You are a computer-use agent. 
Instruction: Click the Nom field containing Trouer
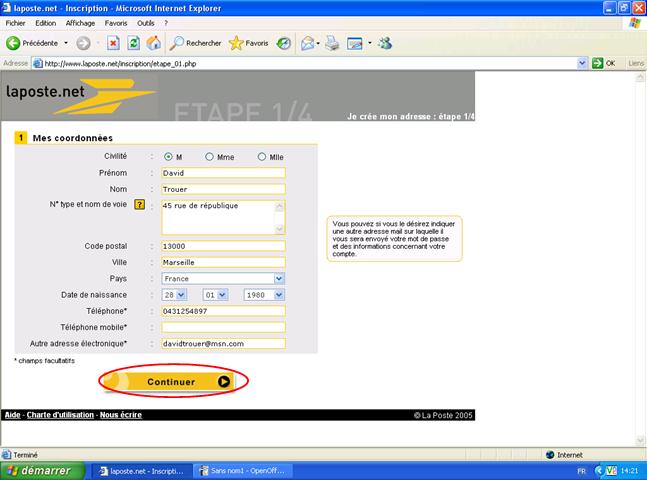click(x=223, y=189)
